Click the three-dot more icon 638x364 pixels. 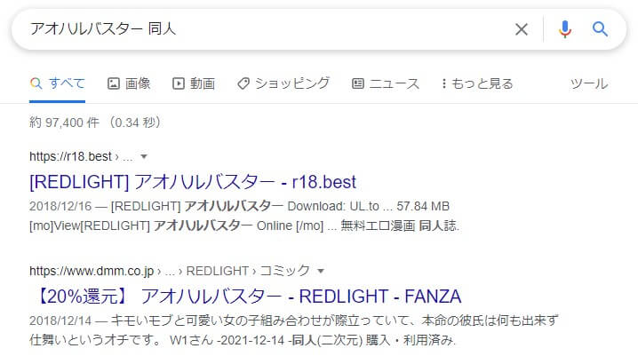(444, 83)
